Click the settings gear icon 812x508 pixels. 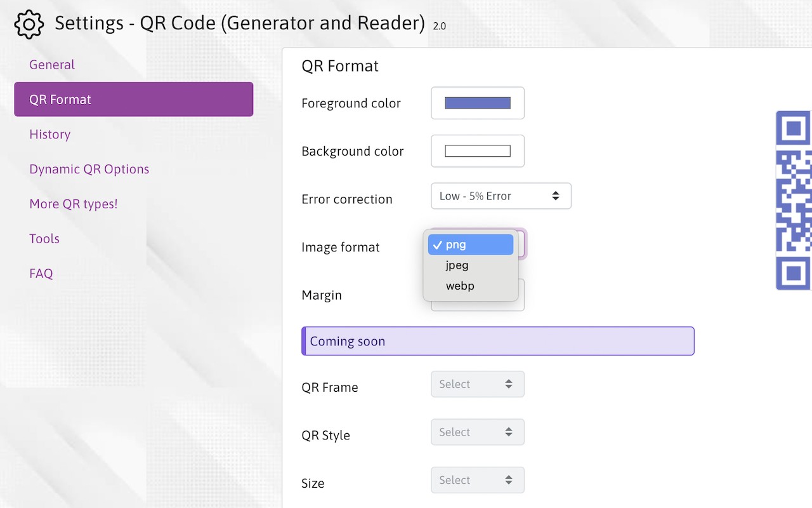tap(29, 24)
